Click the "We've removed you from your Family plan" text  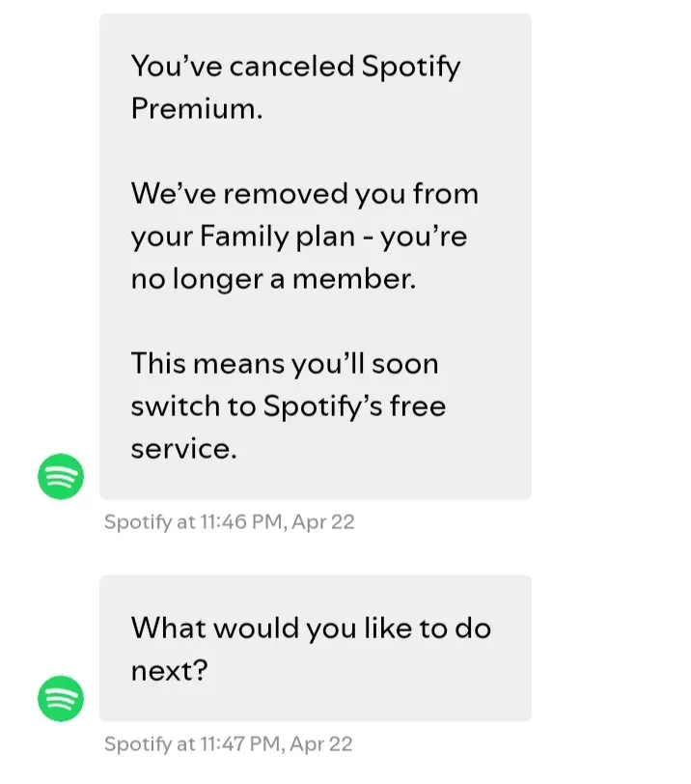tap(305, 236)
